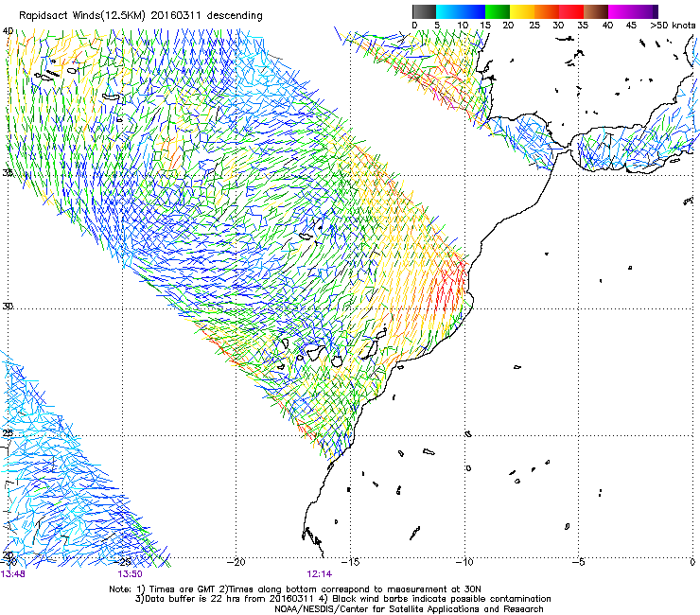Click the '25' label under the color legend
The height and width of the screenshot is (615, 700).
click(x=534, y=26)
